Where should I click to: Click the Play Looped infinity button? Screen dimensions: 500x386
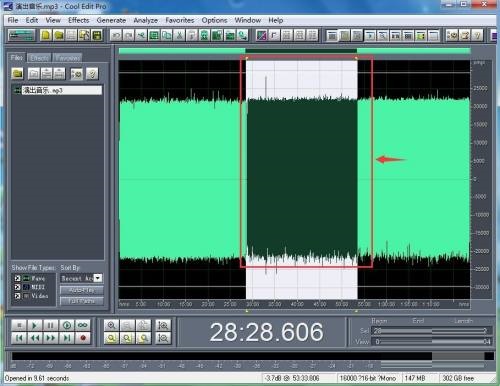[x=83, y=325]
